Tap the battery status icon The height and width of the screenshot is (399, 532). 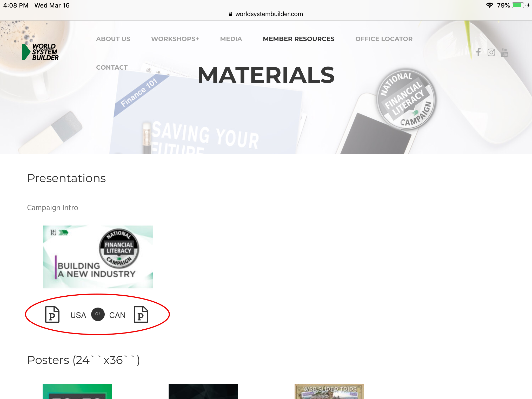[x=518, y=5]
